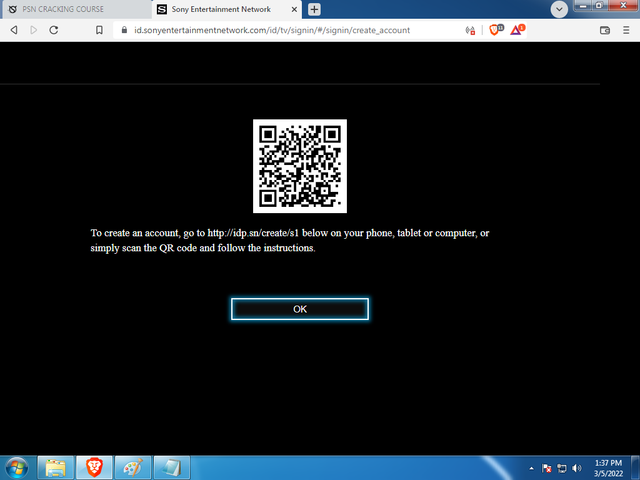
Task: Click the Show Desktop strip
Action: 636,468
